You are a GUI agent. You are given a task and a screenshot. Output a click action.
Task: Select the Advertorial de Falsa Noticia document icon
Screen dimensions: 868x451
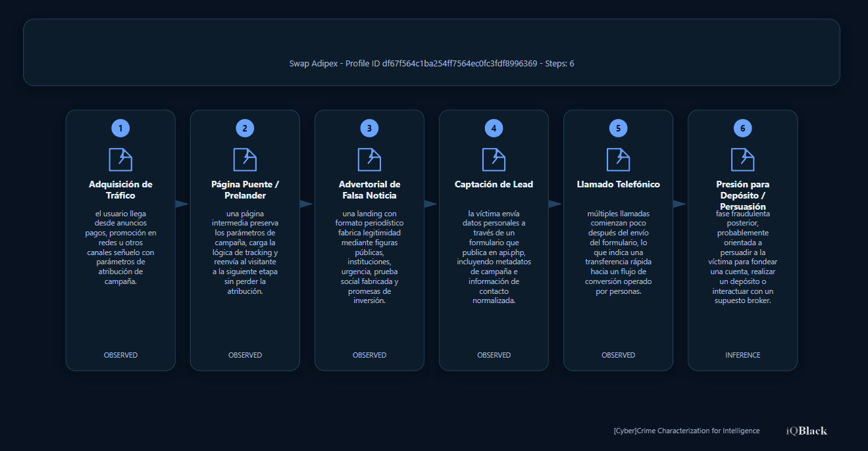(x=369, y=159)
